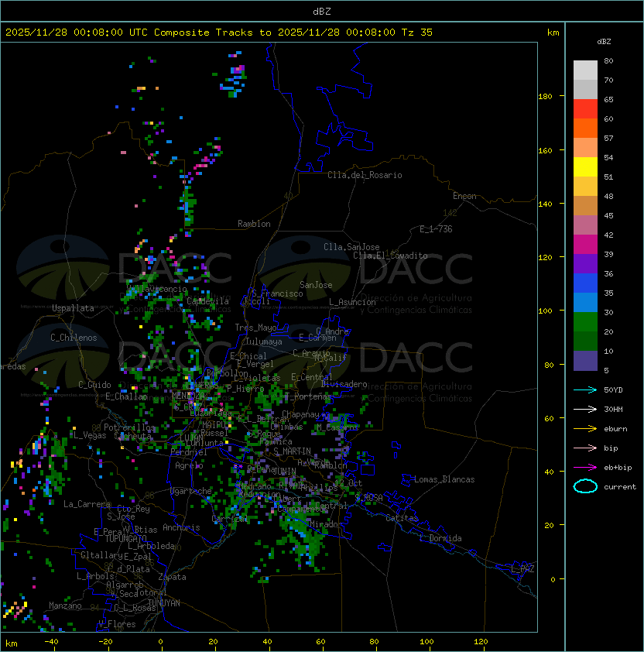The width and height of the screenshot is (644, 652).
Task: Click the magenta eb+bip arrow symbol
Action: pyautogui.click(x=585, y=468)
